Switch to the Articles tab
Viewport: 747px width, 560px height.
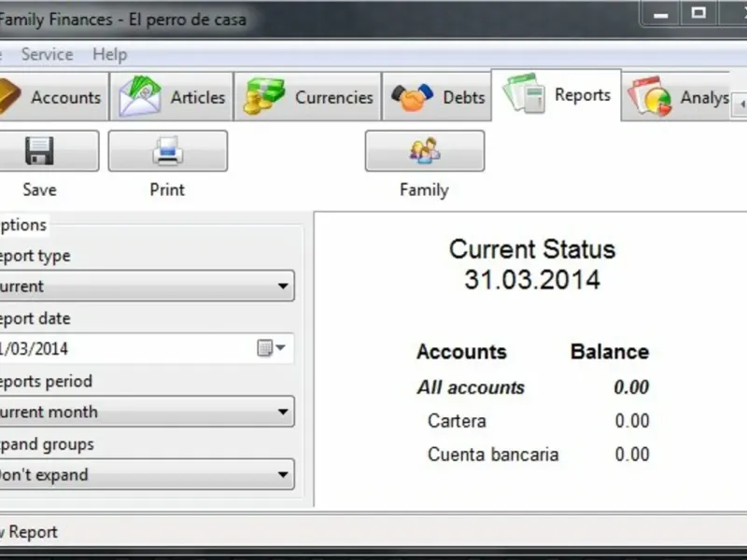coord(172,97)
